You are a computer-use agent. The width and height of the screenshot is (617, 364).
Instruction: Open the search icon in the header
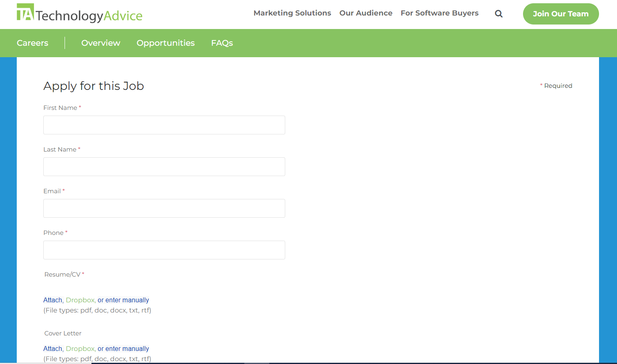point(499,13)
